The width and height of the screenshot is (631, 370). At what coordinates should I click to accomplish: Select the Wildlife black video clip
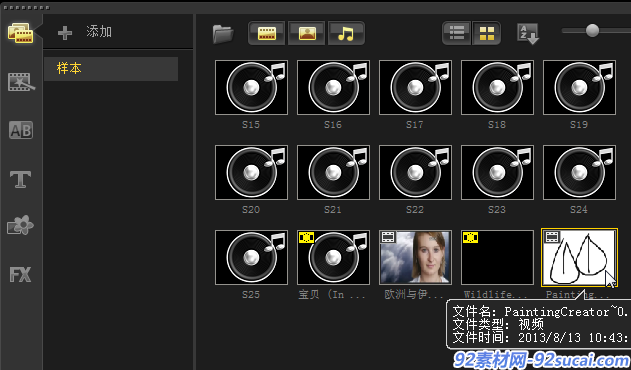coord(497,258)
